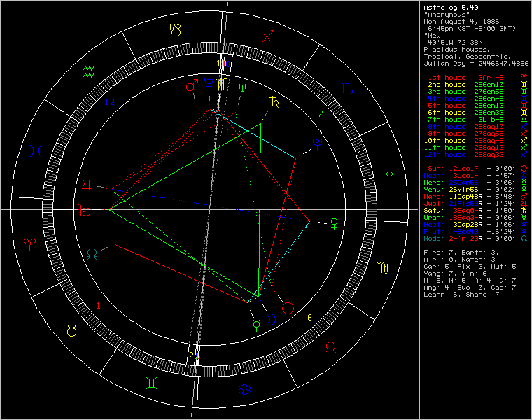Click house number 7 in the wheel
532x420 pixels.
pyautogui.click(x=321, y=114)
